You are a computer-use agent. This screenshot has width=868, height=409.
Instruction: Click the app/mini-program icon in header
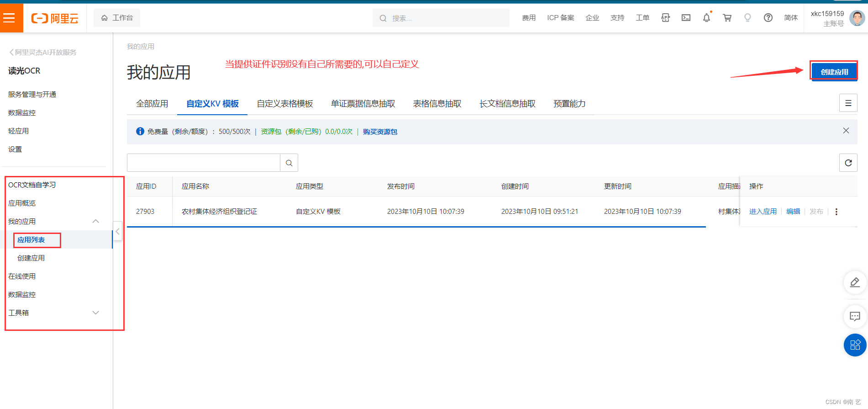665,18
